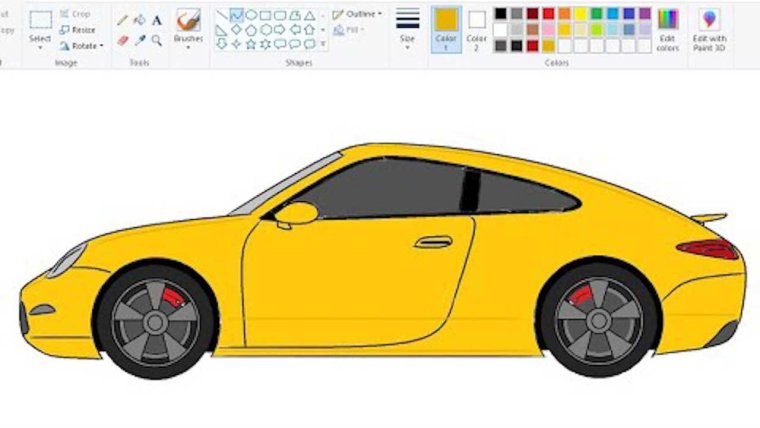Select the Pencil tool
Viewport: 760px width, 428px height.
click(122, 20)
